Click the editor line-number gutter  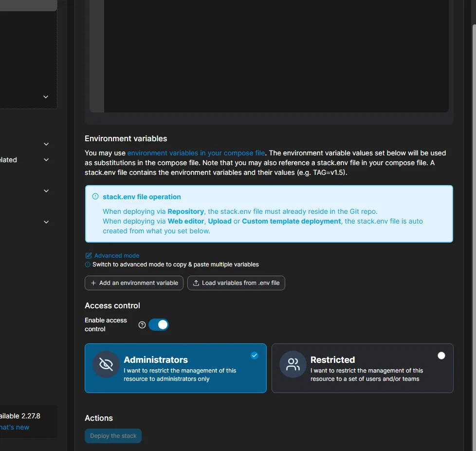point(97,56)
